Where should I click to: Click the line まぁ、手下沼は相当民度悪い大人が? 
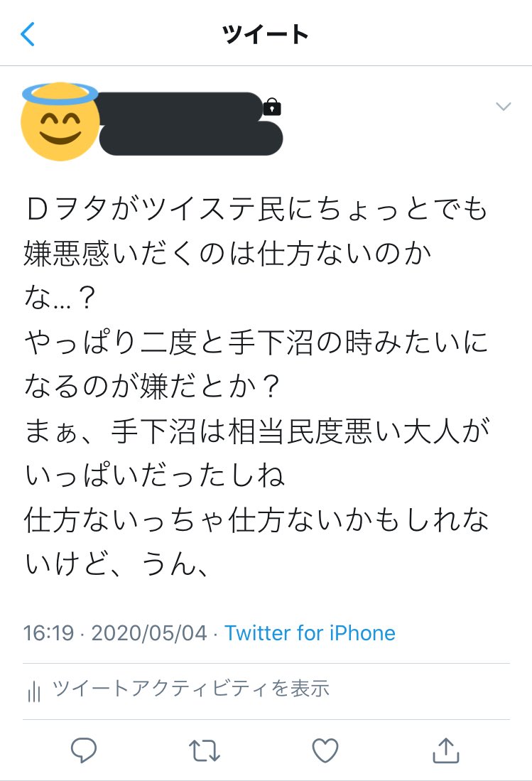257,431
